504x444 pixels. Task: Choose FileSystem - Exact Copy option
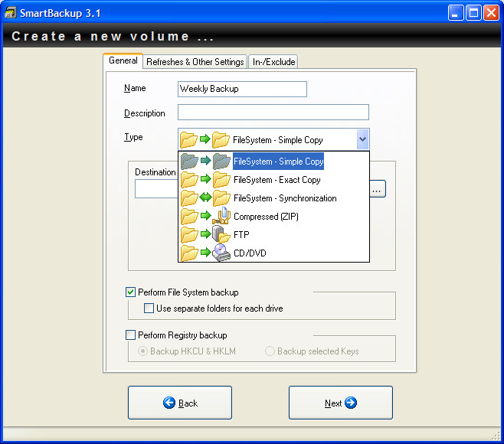pyautogui.click(x=273, y=180)
